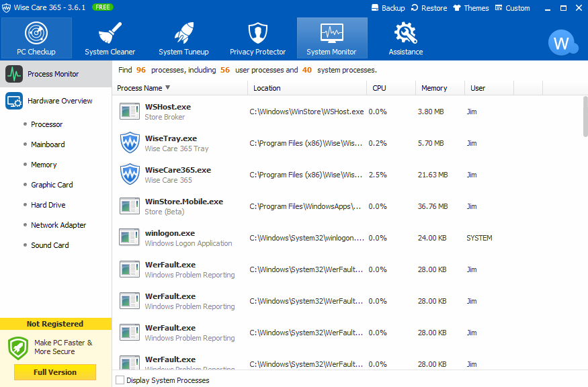Image resolution: width=588 pixels, height=387 pixels.
Task: Click the 5.70 MB memory value
Action: point(431,143)
